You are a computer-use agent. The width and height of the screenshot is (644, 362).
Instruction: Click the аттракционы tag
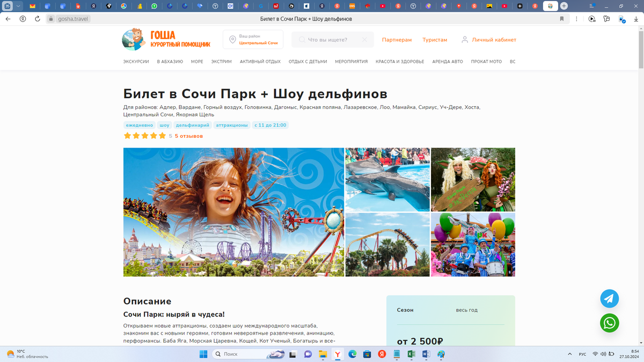232,125
